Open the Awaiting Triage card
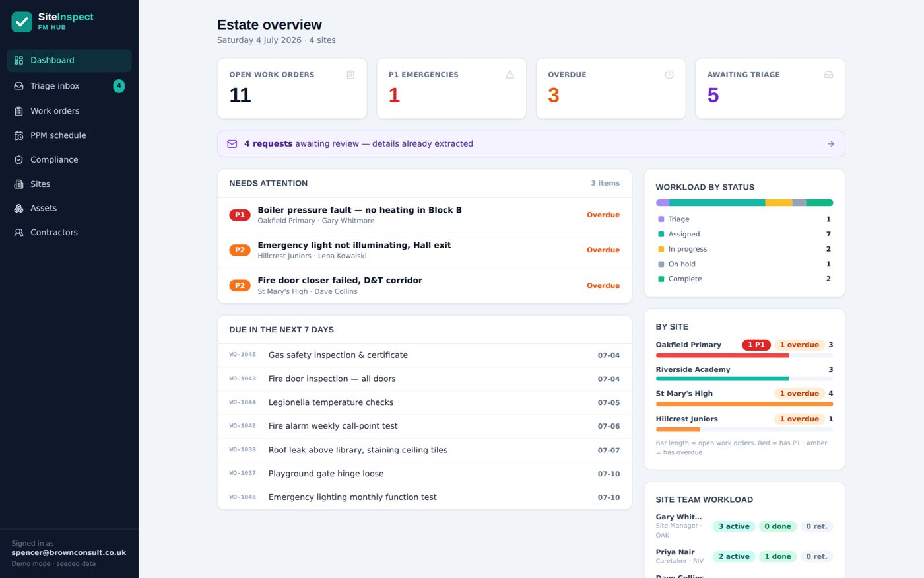Screen dimensions: 924x578 [770, 89]
